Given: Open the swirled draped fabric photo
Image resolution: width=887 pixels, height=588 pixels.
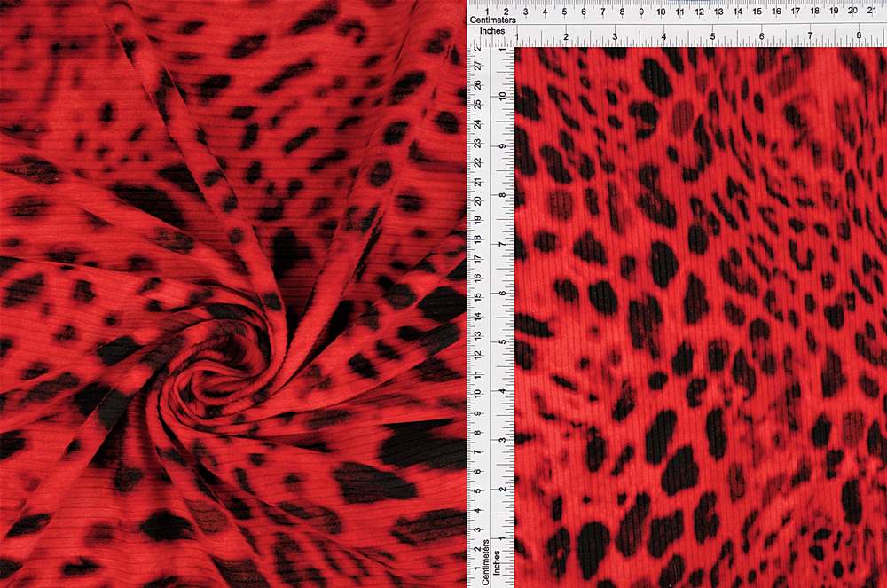Looking at the screenshot, I should (x=233, y=294).
